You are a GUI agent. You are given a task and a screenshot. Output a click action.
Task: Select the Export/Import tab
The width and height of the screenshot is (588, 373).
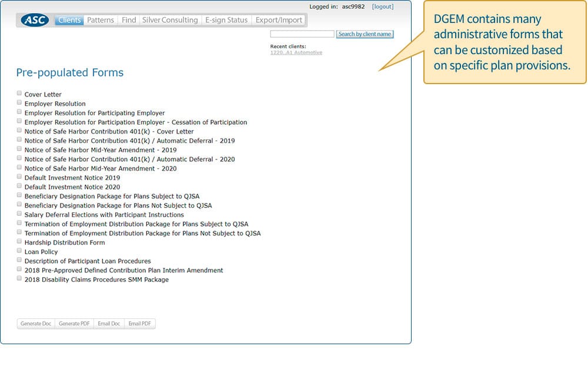[x=279, y=20]
